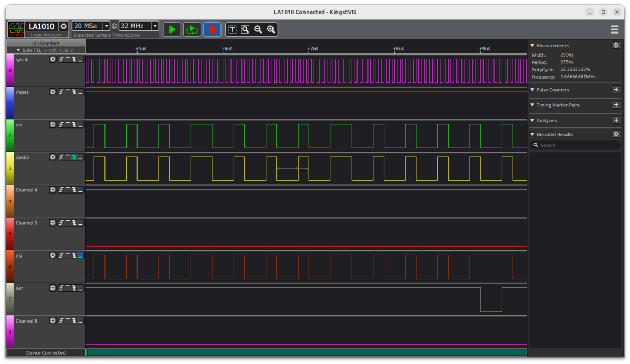Set high level trigger on /reset

tap(68, 92)
